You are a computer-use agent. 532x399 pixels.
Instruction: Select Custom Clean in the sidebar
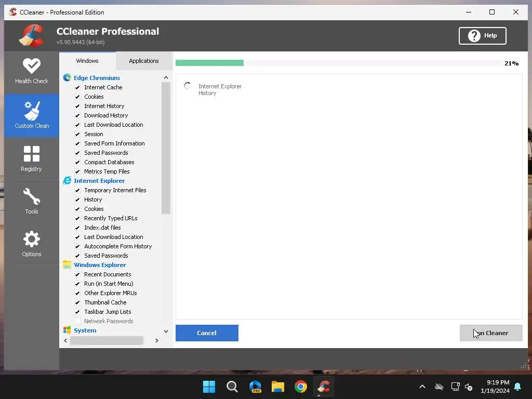coord(32,115)
